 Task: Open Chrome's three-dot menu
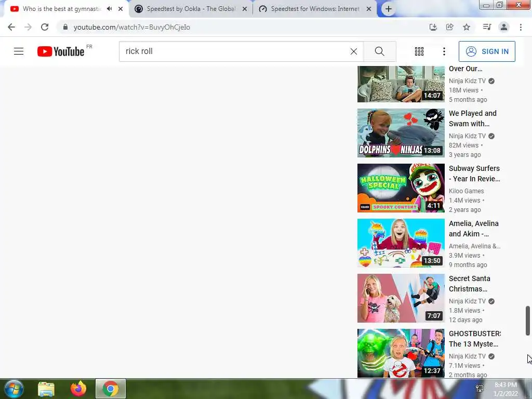coord(521,27)
